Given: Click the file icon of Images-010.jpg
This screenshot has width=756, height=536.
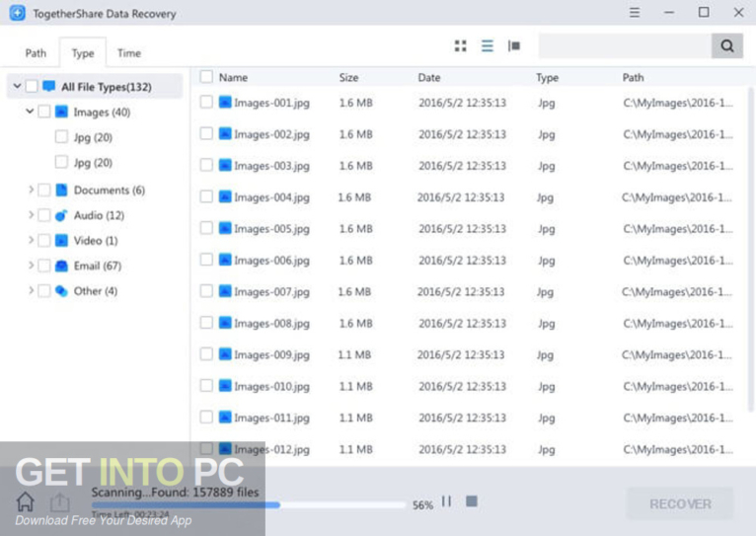Looking at the screenshot, I should [225, 385].
